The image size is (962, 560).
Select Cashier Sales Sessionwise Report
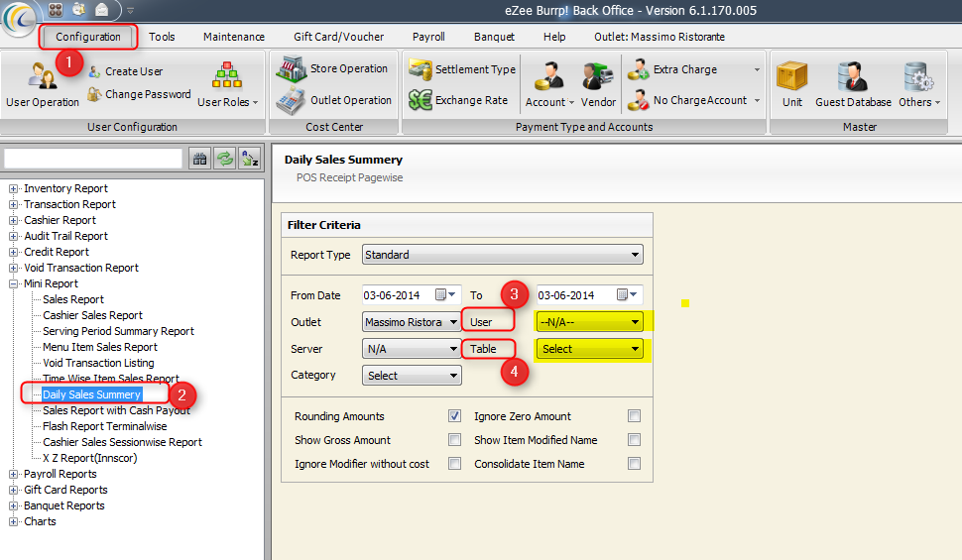(122, 442)
